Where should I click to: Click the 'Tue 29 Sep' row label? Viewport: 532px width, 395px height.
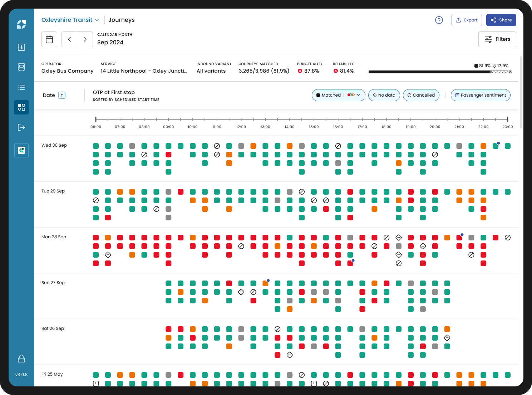53,191
